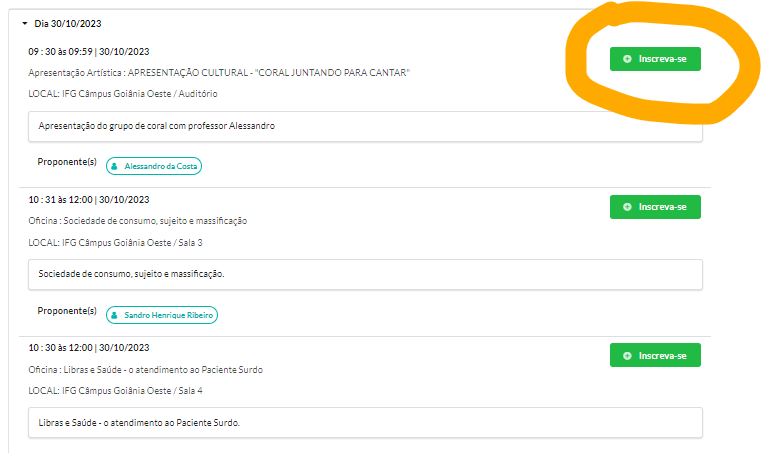The width and height of the screenshot is (761, 453).
Task: Click the Auditório location line
Action: click(123, 94)
